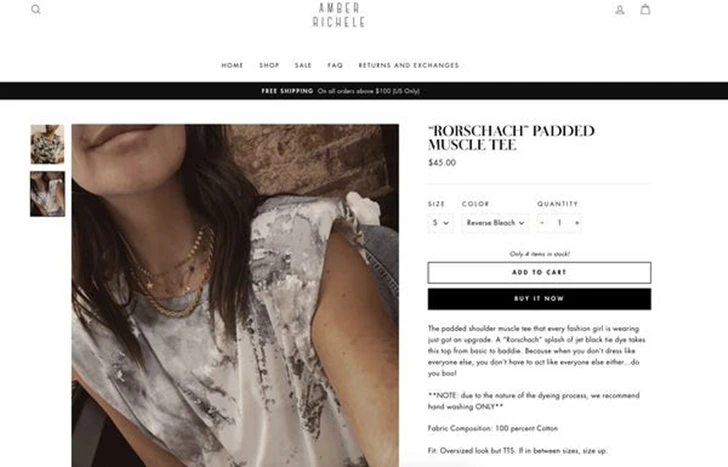Screen dimensions: 728x467
Task: Select the second product thumbnail
Action: 47,194
